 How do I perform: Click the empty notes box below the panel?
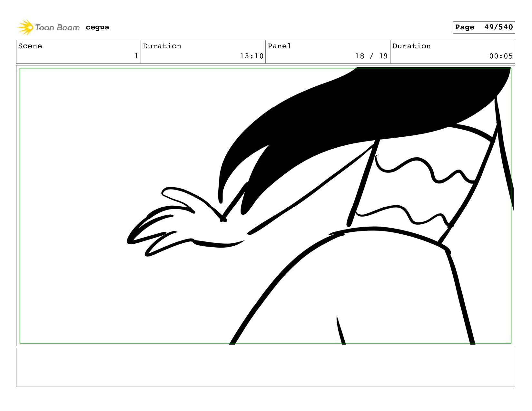coord(265,367)
